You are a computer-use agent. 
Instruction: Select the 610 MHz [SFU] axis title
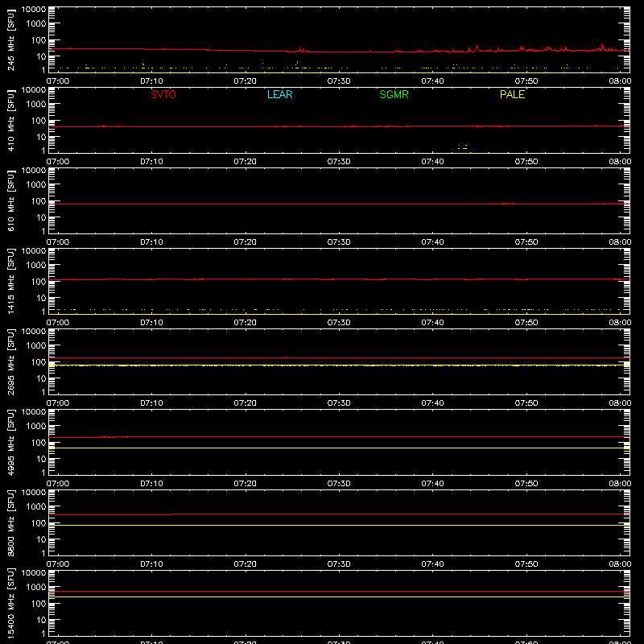(10, 201)
